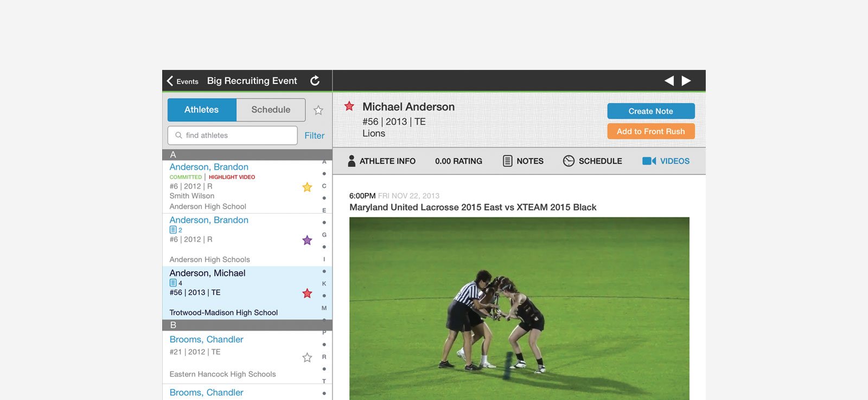Open the ATHLETE INFO tab
This screenshot has height=400, width=868.
(x=381, y=161)
